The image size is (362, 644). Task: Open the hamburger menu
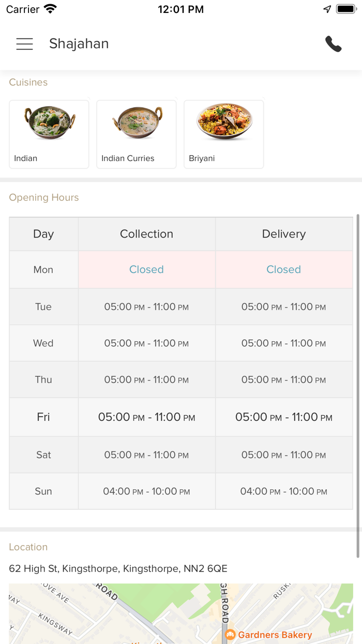point(24,44)
